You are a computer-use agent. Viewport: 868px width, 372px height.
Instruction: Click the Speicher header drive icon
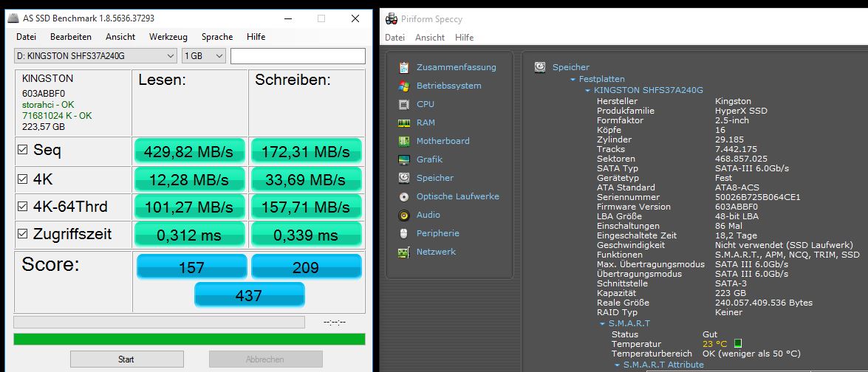[540, 67]
